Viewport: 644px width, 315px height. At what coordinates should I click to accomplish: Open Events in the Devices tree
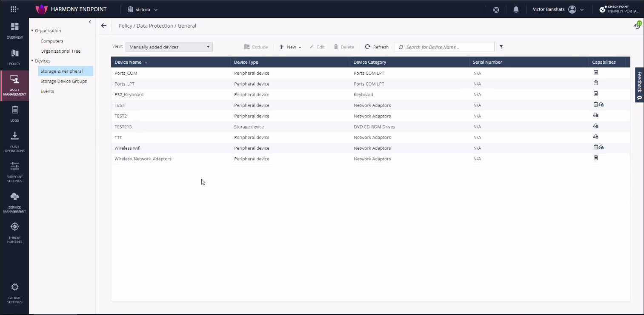tap(47, 91)
